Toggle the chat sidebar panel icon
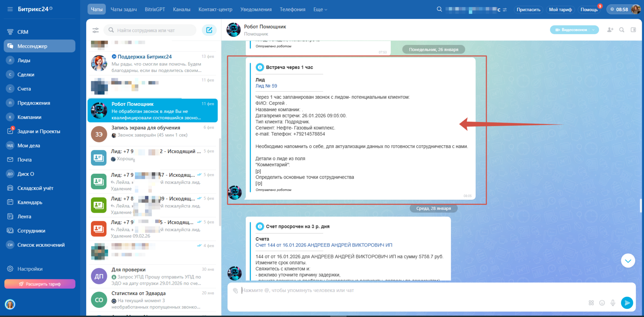This screenshot has height=317, width=644. 633,30
